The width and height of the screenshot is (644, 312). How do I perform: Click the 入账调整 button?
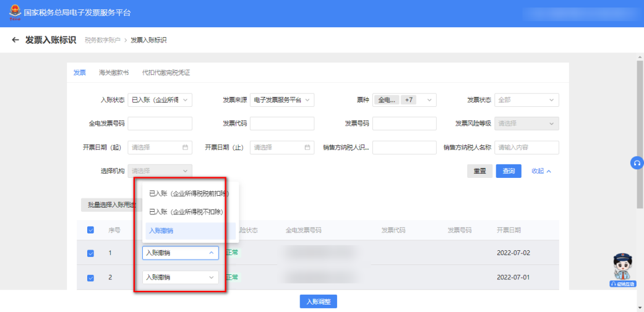(319, 301)
